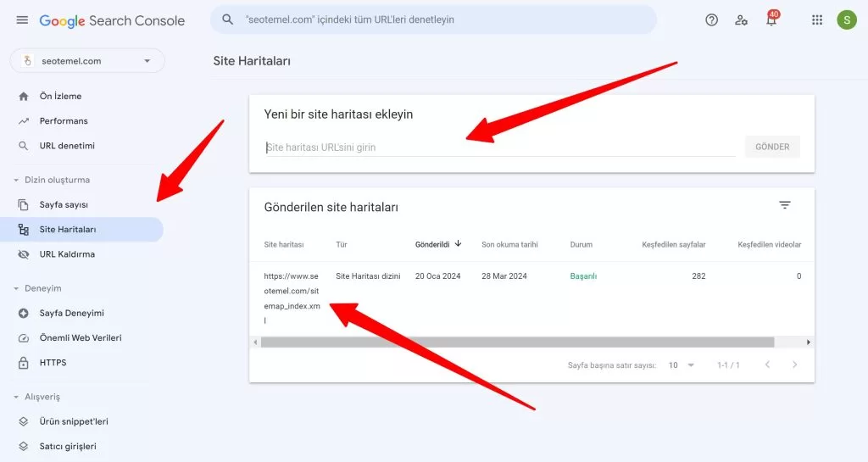Viewport: 868px width, 462px height.
Task: Click the Ürün snippet'leri layers icon
Action: 23,421
